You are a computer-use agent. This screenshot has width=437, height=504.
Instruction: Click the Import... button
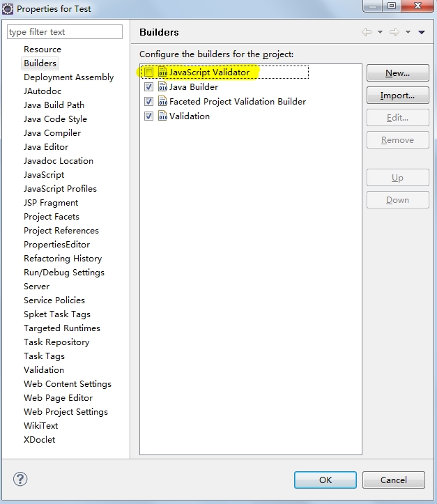click(x=398, y=95)
